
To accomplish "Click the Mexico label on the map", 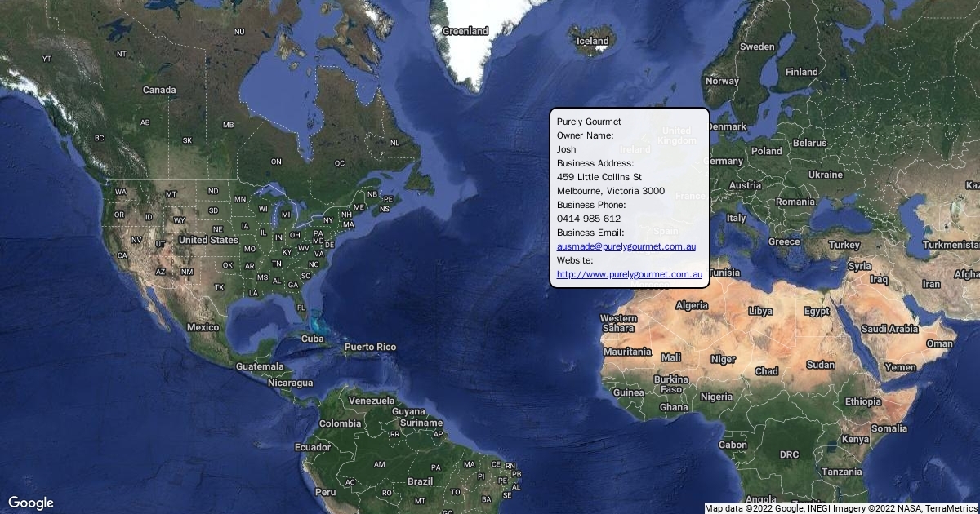I will (203, 327).
